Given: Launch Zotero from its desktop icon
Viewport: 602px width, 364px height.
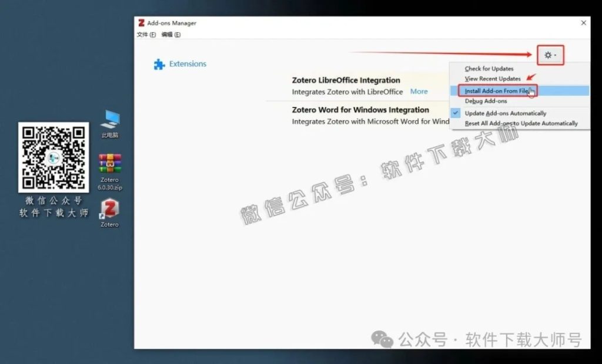Looking at the screenshot, I should point(109,210).
